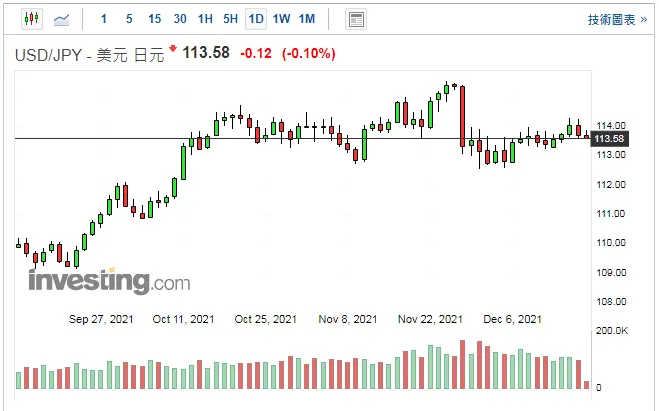659x411 pixels.
Task: Click the Nov 22, 2021 date marker
Action: [x=430, y=319]
